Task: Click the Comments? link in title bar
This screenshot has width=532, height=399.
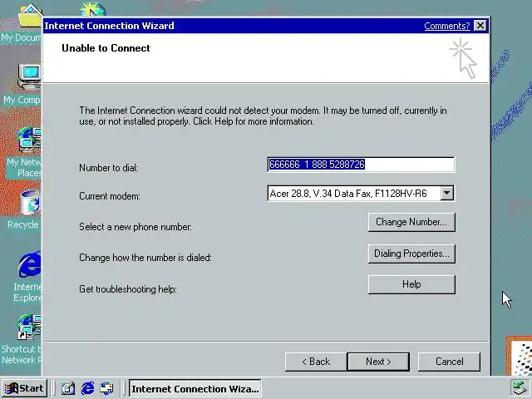Action: coord(447,26)
